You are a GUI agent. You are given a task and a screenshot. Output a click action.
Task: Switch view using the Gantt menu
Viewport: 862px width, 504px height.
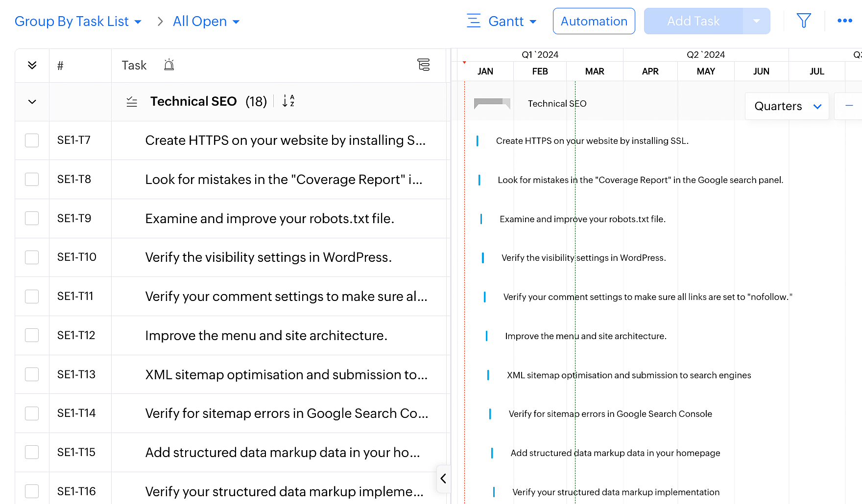[x=502, y=22]
